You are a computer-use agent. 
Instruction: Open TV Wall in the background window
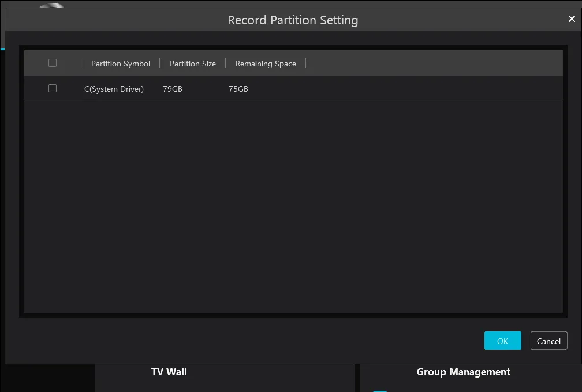(x=169, y=372)
